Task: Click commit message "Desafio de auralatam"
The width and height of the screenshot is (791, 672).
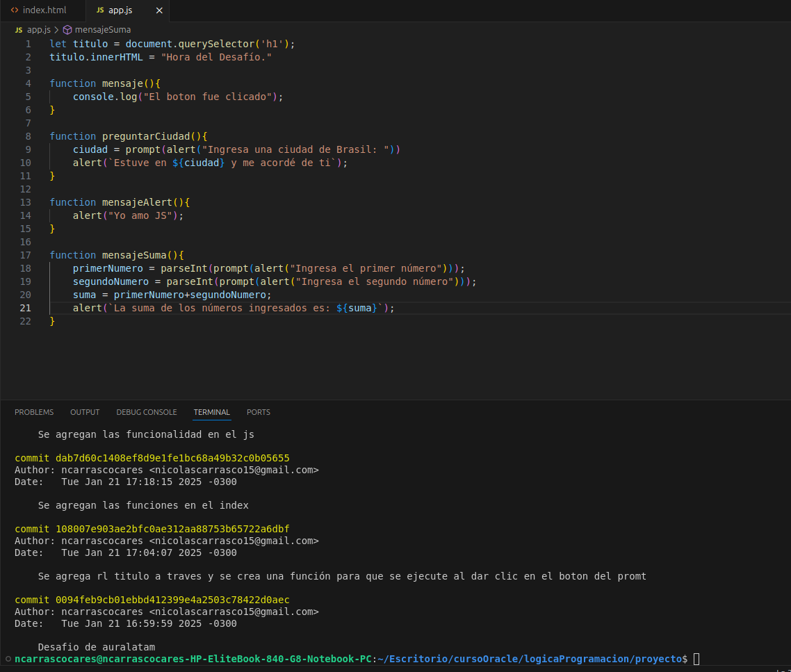Action: point(97,647)
